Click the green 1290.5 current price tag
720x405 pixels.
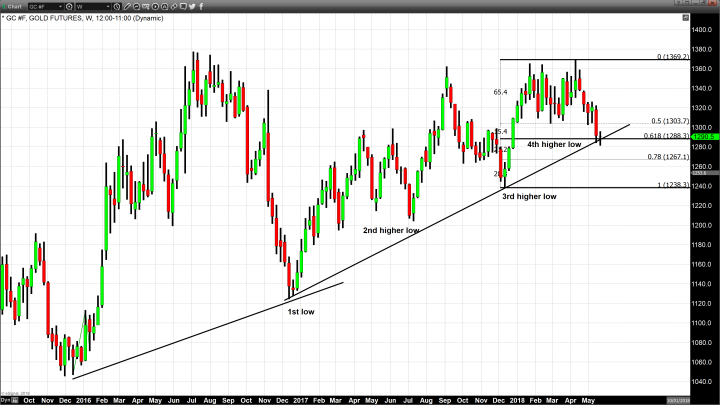[x=705, y=137]
